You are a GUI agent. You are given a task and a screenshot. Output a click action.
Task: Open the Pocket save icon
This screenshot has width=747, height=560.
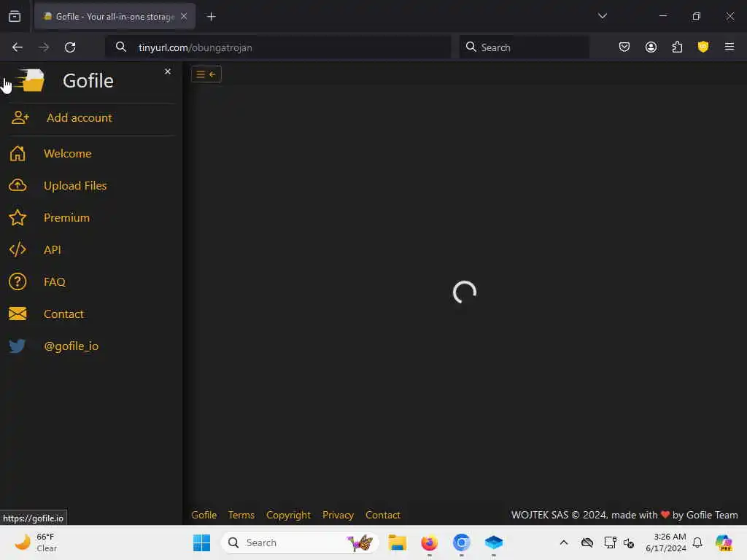(624, 47)
